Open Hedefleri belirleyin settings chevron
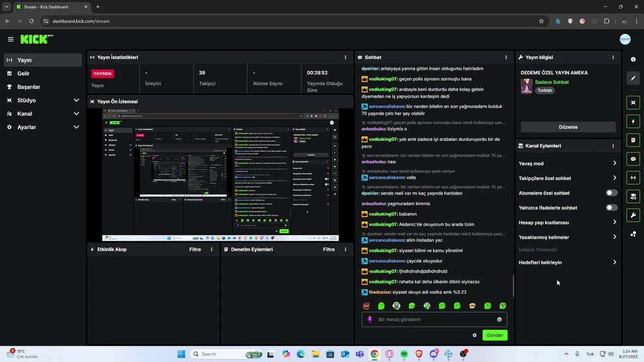 pyautogui.click(x=614, y=262)
